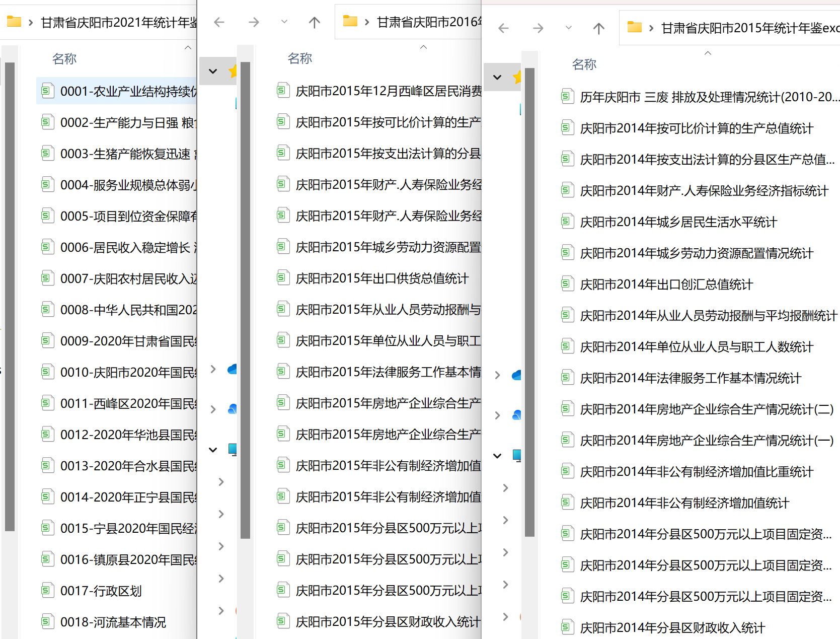This screenshot has height=639, width=840.
Task: Select file 0008-中华人民共和国202
Action: 128,310
